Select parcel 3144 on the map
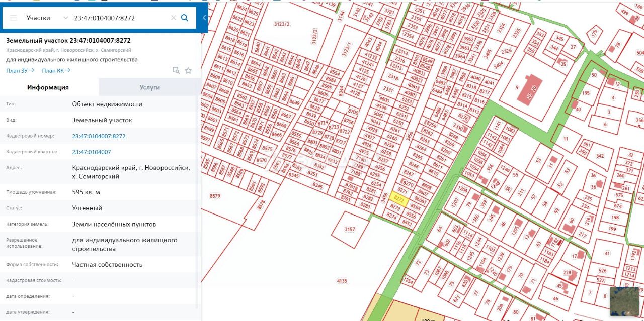The image size is (644, 321). click(342, 16)
